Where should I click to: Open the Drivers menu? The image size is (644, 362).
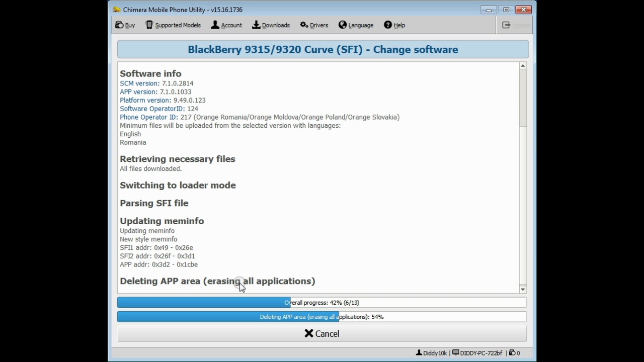point(314,25)
